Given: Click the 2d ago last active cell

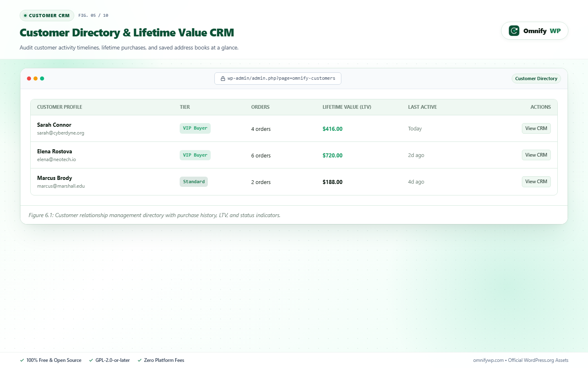Looking at the screenshot, I should point(416,155).
